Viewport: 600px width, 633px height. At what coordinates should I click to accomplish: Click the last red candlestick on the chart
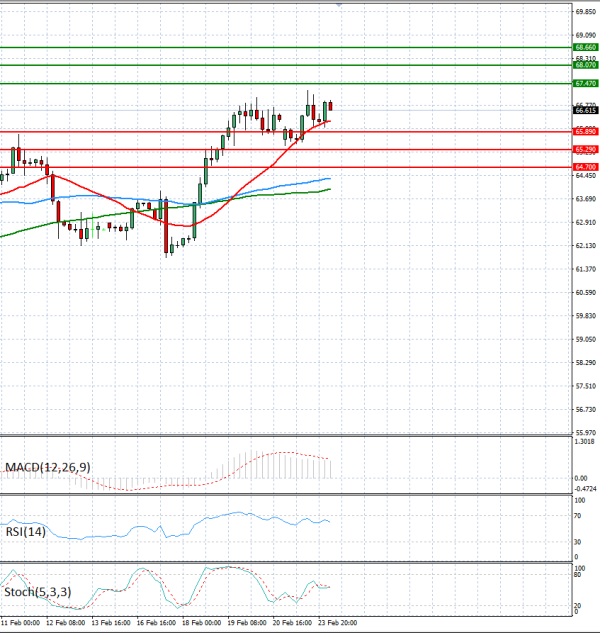tap(331, 106)
